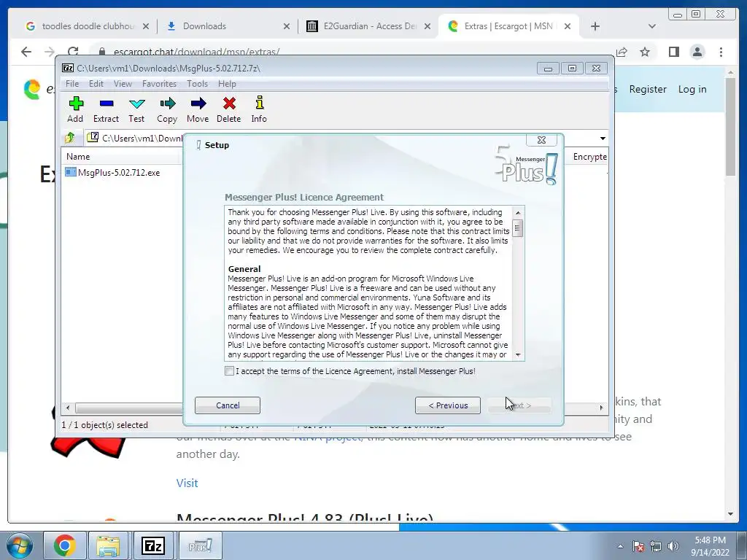Click the Register link on Escargot page
Image resolution: width=747 pixels, height=560 pixels.
pos(648,89)
